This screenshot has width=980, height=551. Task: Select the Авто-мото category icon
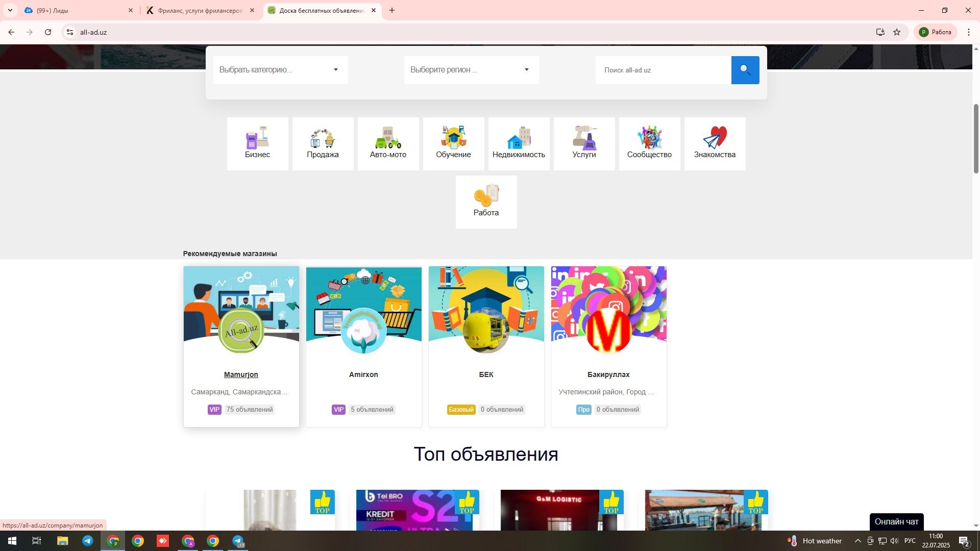click(x=388, y=143)
